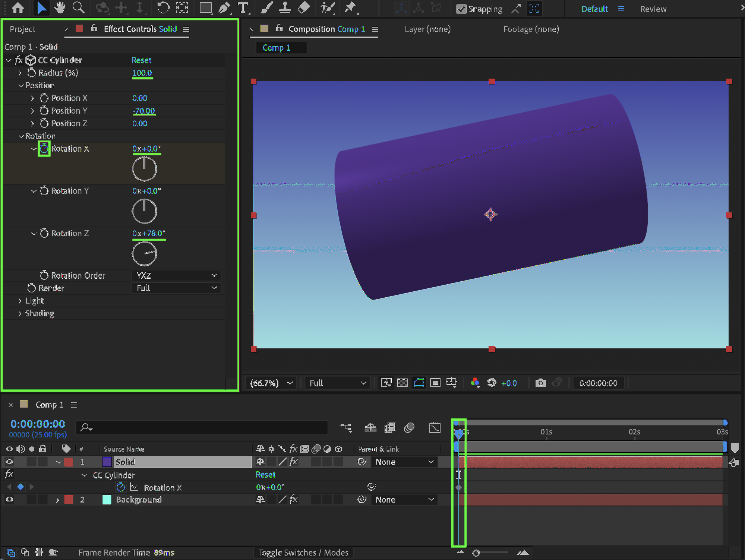Screen dimensions: 745x560
Task: Open the Rotation Order dropdown
Action: (176, 275)
